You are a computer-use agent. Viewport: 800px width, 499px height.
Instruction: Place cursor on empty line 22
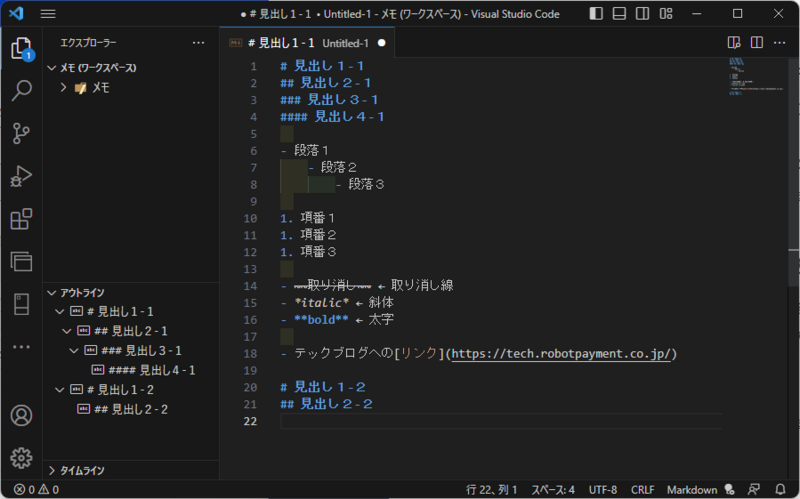(x=501, y=421)
